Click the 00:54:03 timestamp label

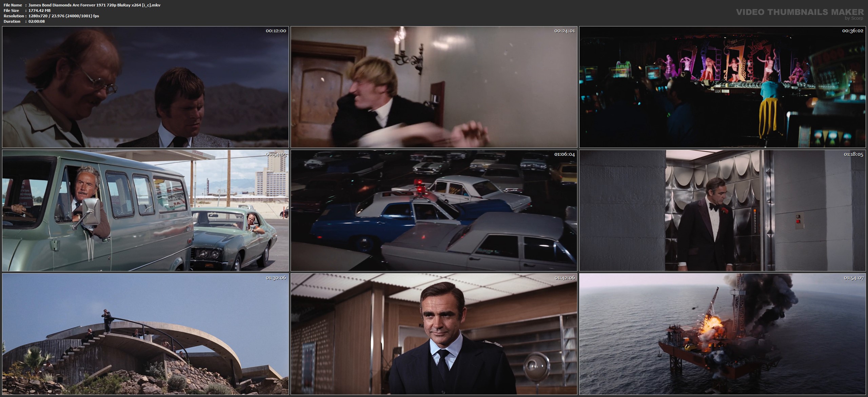click(x=276, y=154)
